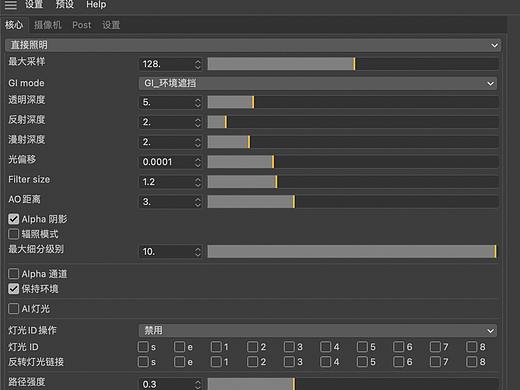Click the 光偏移 stepper arrows
Screen dimensions: 520x390
coord(198,162)
